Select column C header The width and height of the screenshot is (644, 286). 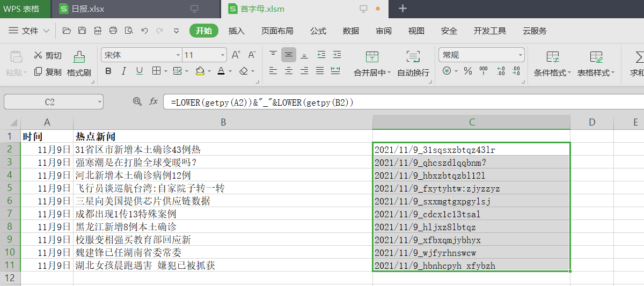pos(472,122)
